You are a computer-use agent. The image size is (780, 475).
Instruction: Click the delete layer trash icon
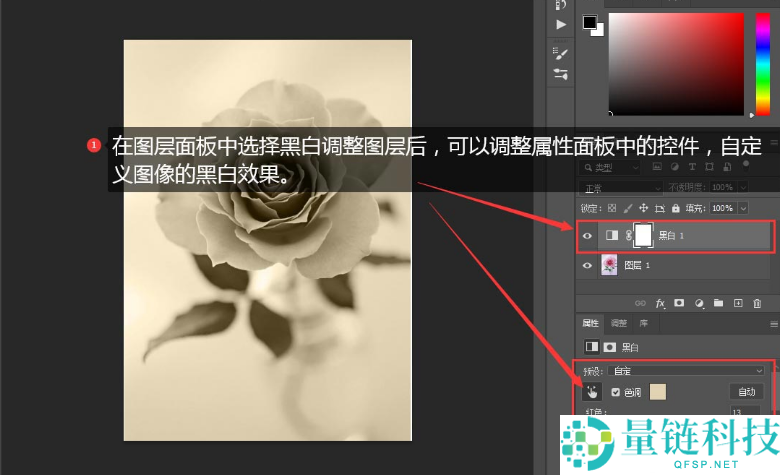(x=756, y=302)
